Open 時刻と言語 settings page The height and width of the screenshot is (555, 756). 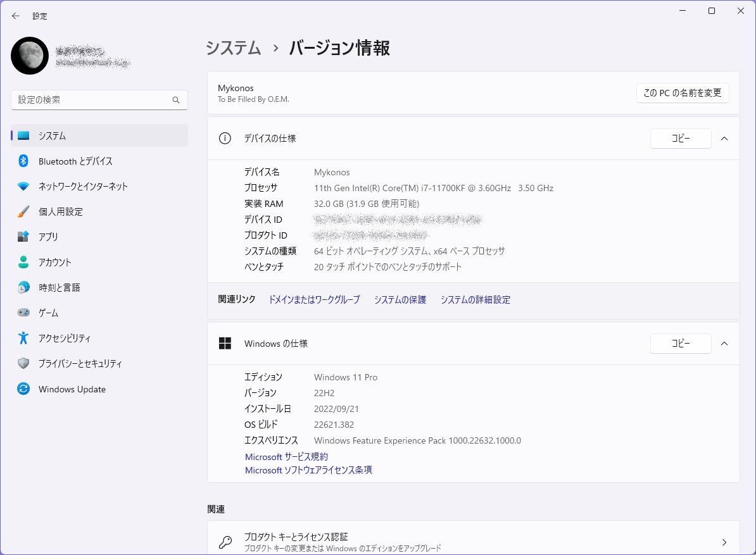pos(99,287)
